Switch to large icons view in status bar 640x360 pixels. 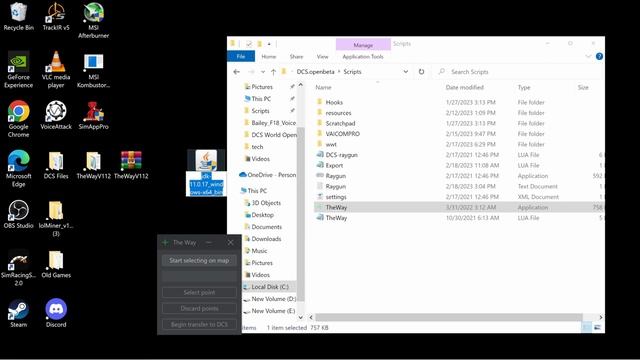pyautogui.click(x=597, y=327)
